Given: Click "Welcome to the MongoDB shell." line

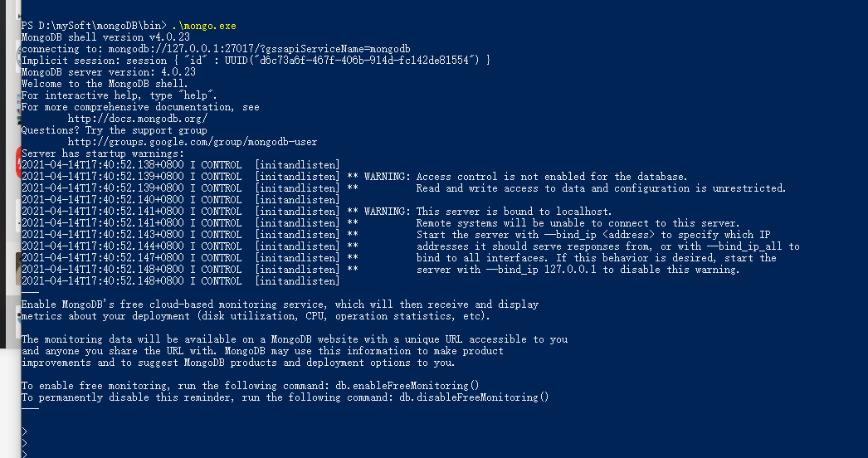Looking at the screenshot, I should [x=105, y=84].
